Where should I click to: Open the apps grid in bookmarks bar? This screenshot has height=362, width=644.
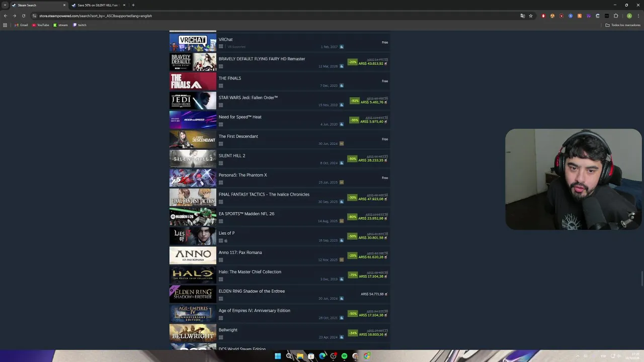6,25
